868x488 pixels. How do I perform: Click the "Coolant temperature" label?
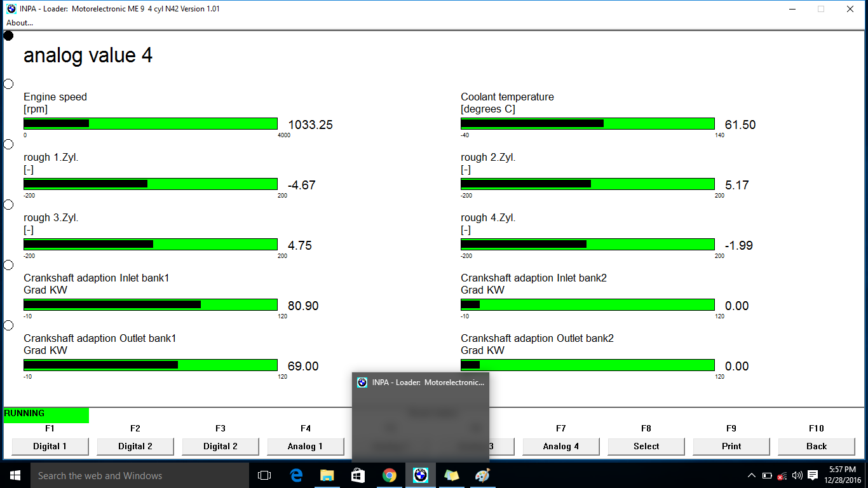(507, 97)
